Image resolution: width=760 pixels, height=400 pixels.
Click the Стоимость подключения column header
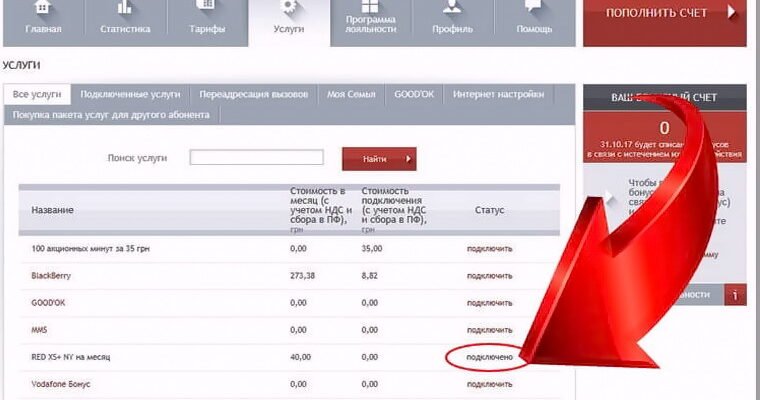394,209
